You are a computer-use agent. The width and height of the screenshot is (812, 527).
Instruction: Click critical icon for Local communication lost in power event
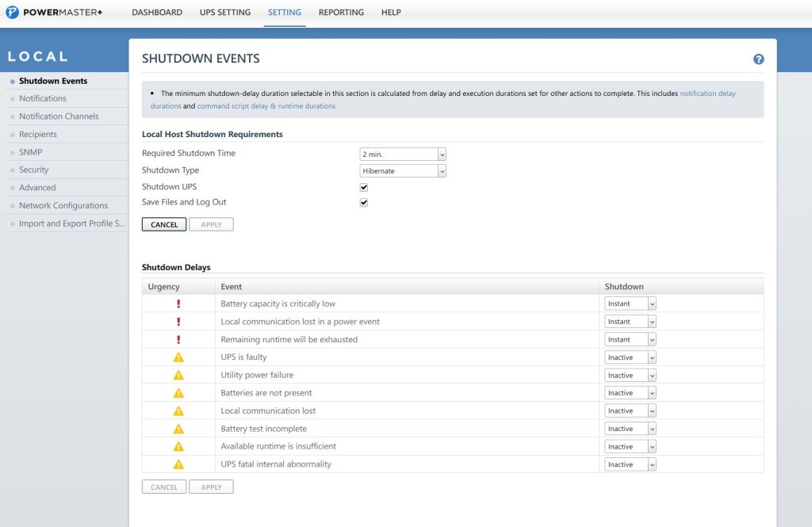[178, 322]
